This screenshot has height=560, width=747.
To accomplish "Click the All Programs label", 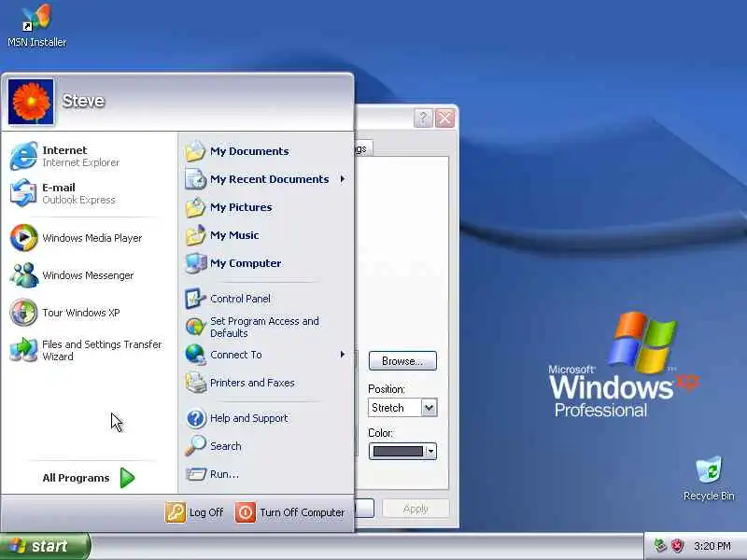I will [x=76, y=478].
